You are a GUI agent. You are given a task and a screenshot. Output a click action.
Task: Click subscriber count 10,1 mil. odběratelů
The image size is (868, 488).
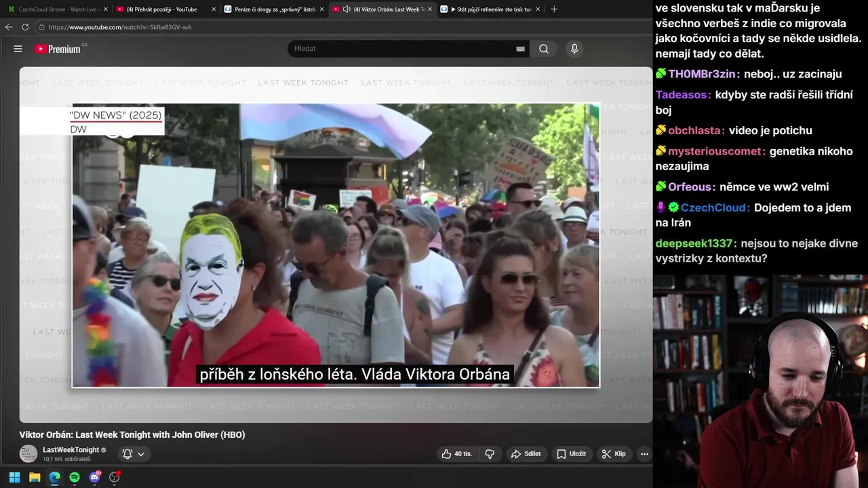[66, 460]
